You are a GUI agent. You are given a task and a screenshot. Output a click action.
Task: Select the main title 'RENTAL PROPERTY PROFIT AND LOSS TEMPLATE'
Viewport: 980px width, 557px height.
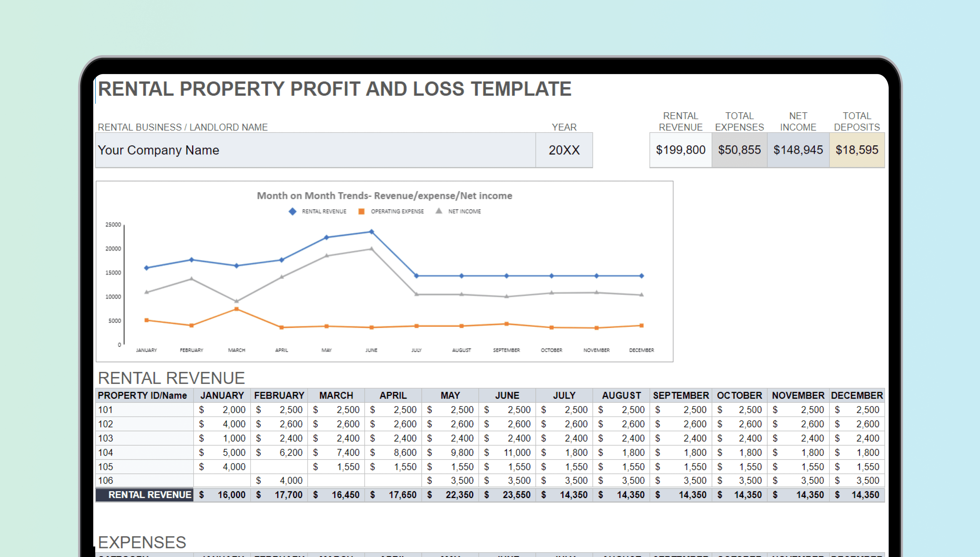point(334,89)
